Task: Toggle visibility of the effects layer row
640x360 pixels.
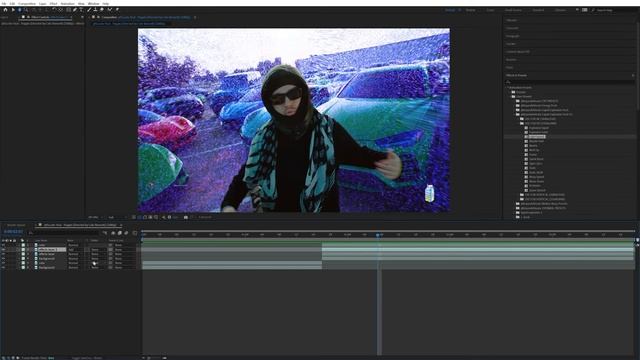Action: [3, 254]
